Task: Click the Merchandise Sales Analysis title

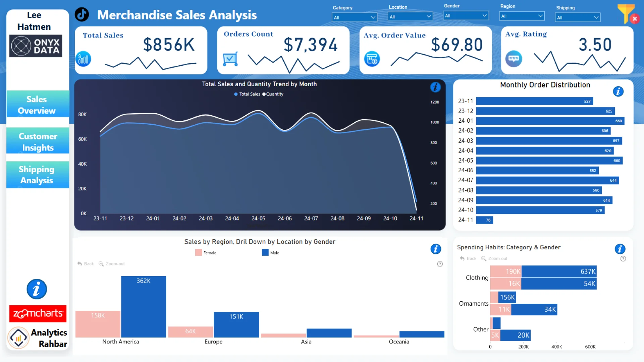Action: click(177, 15)
